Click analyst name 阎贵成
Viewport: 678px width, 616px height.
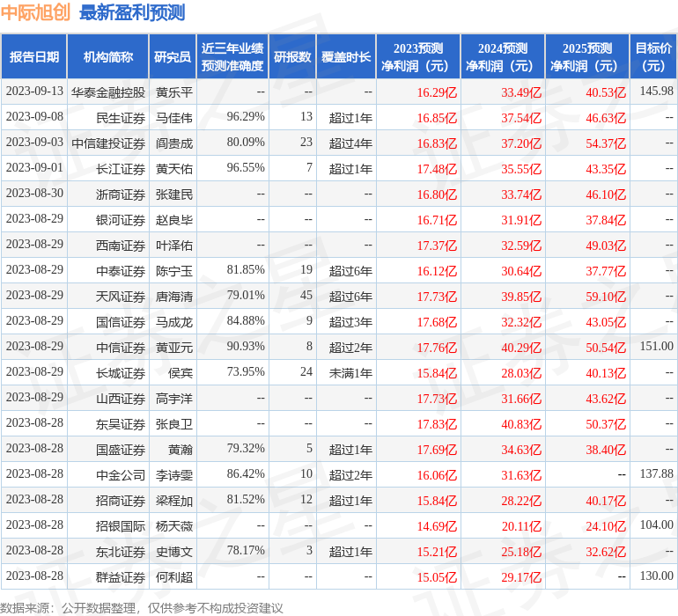(174, 143)
